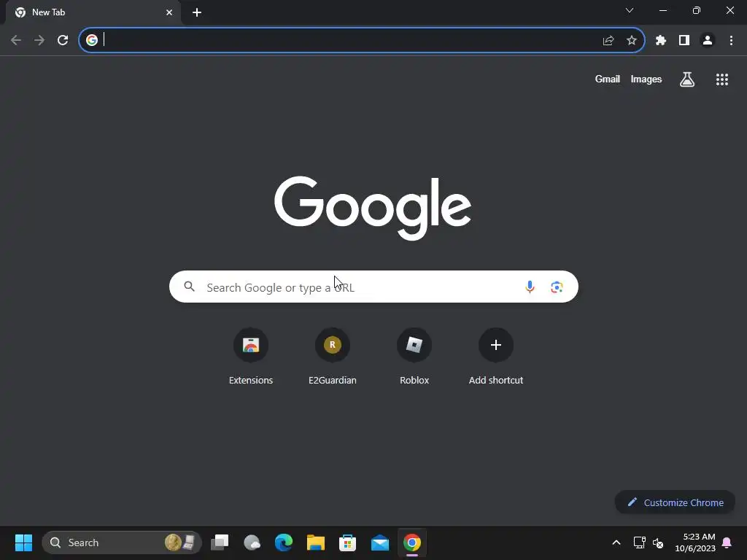Screen dimensions: 747x560
Task: Open the Extensions shortcut tile
Action: point(251,356)
